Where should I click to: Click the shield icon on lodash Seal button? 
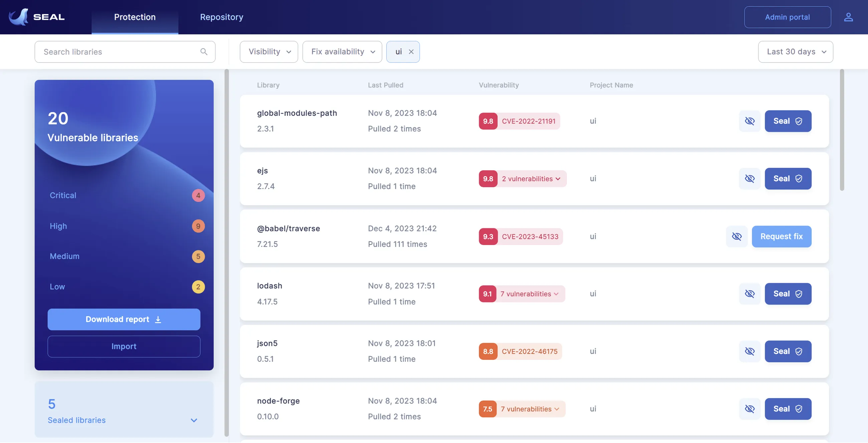(799, 294)
